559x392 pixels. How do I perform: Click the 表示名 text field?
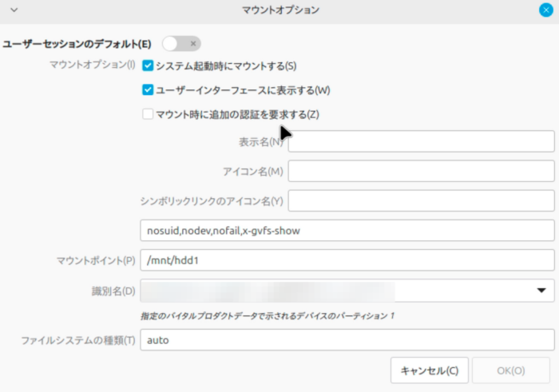click(x=421, y=142)
